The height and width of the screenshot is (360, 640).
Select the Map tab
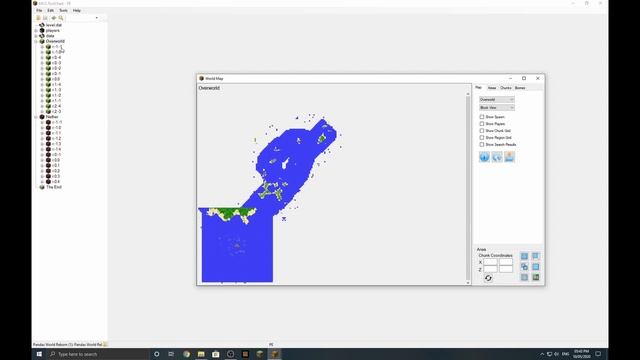479,88
